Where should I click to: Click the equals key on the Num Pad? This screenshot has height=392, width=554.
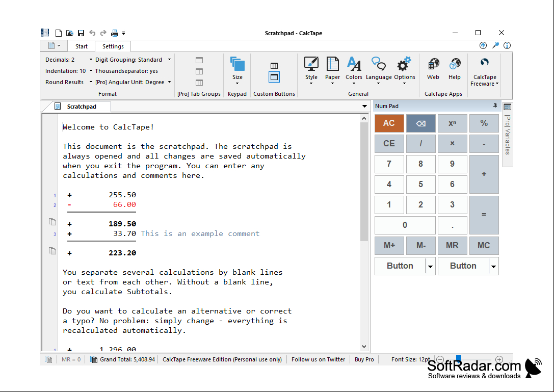coord(484,215)
